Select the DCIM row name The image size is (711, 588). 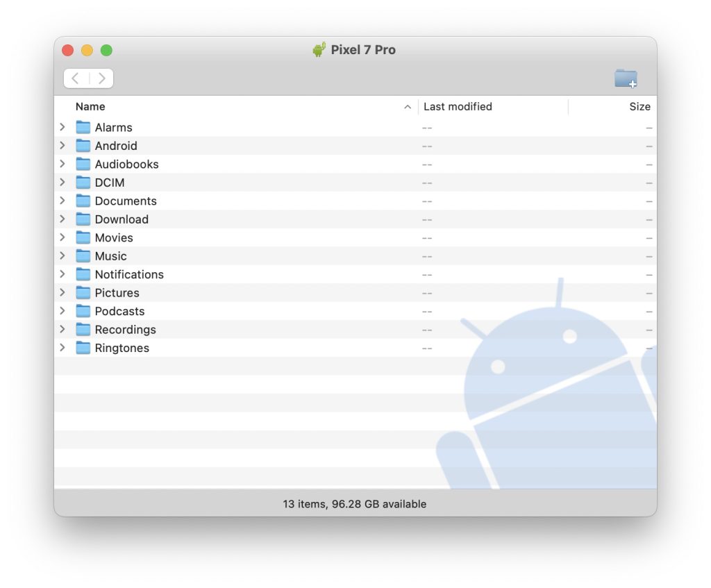point(109,183)
